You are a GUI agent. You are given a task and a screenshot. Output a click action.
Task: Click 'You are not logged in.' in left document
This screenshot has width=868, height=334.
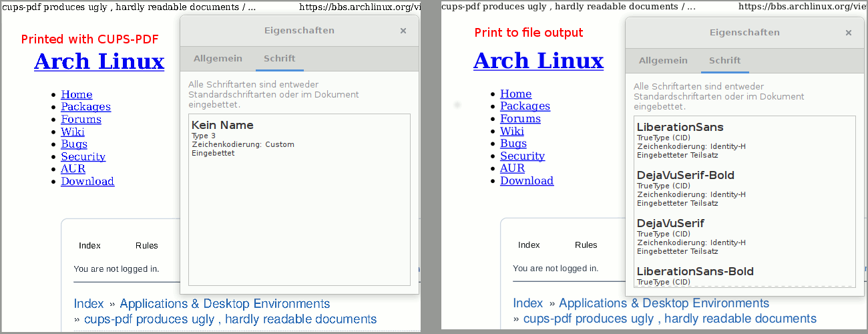[x=116, y=269]
